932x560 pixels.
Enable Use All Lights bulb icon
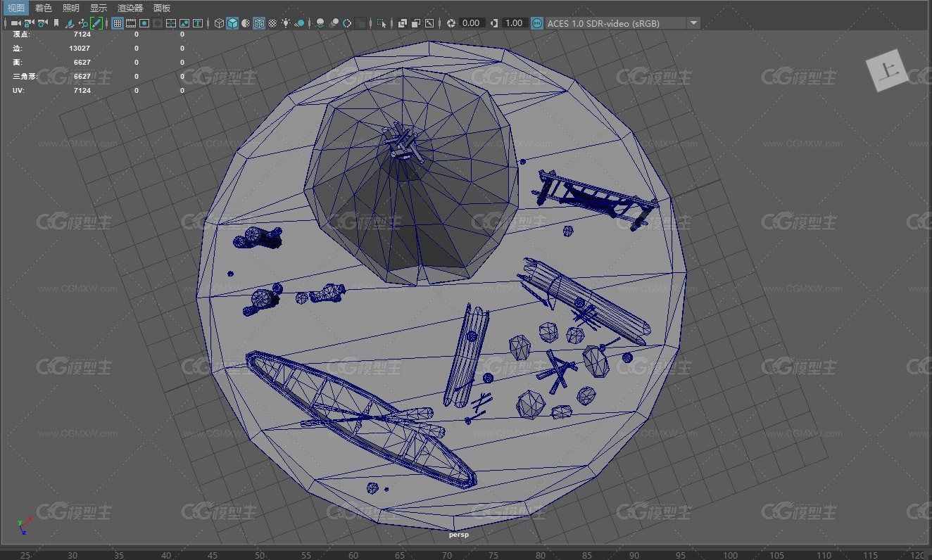[286, 23]
